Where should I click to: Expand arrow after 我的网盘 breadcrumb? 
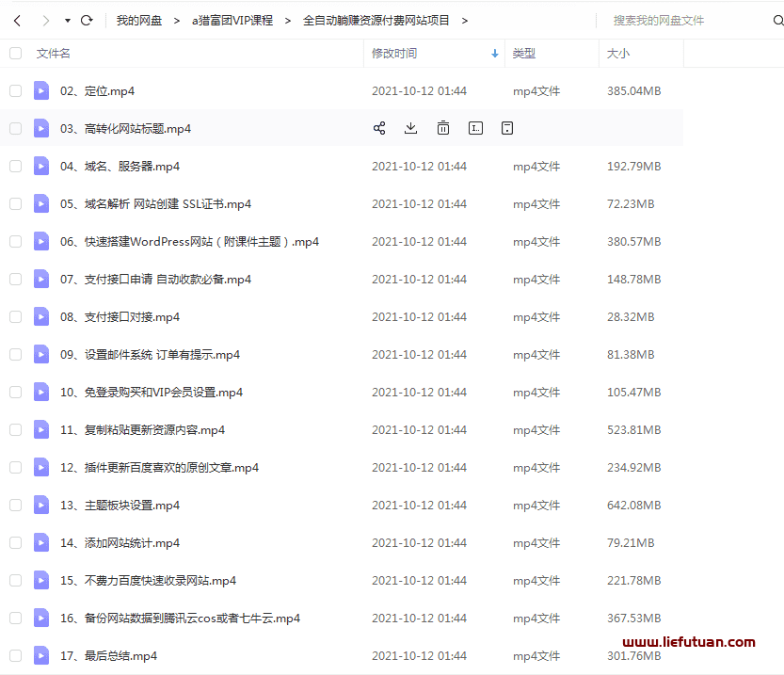(x=177, y=21)
